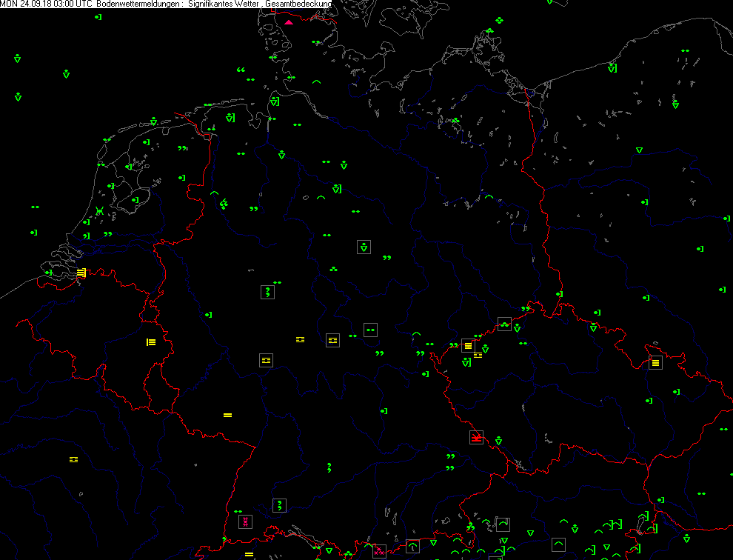Click the boxed three-dot rain symbol
This screenshot has height=560, width=733.
[504, 324]
